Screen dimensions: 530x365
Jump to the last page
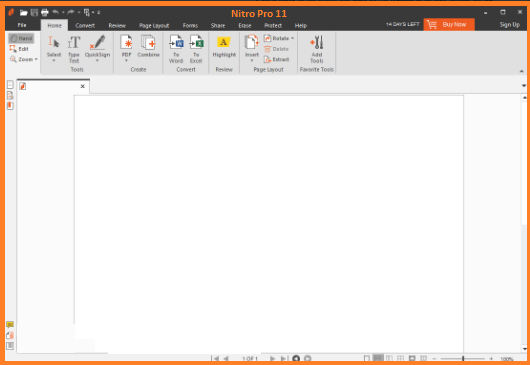284,359
